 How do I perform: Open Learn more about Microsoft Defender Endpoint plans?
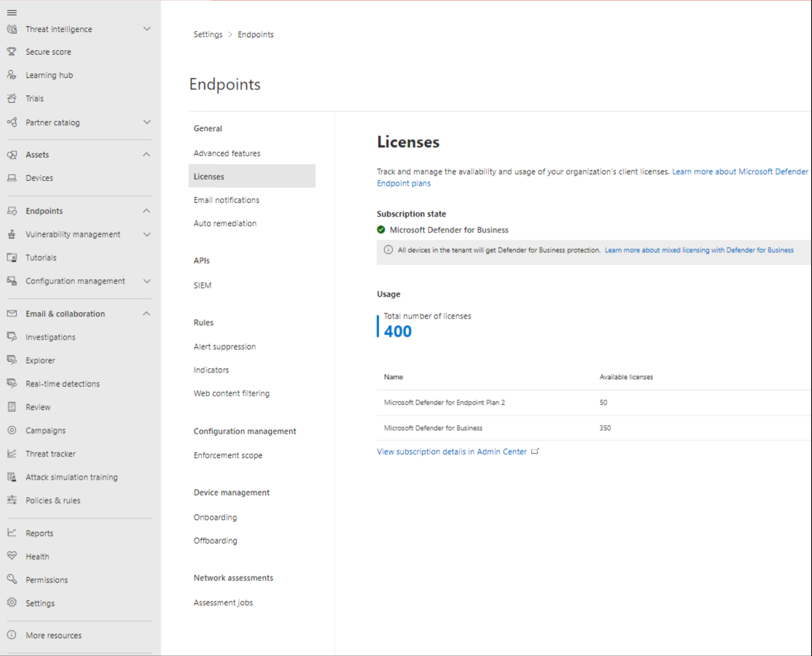pyautogui.click(x=592, y=177)
